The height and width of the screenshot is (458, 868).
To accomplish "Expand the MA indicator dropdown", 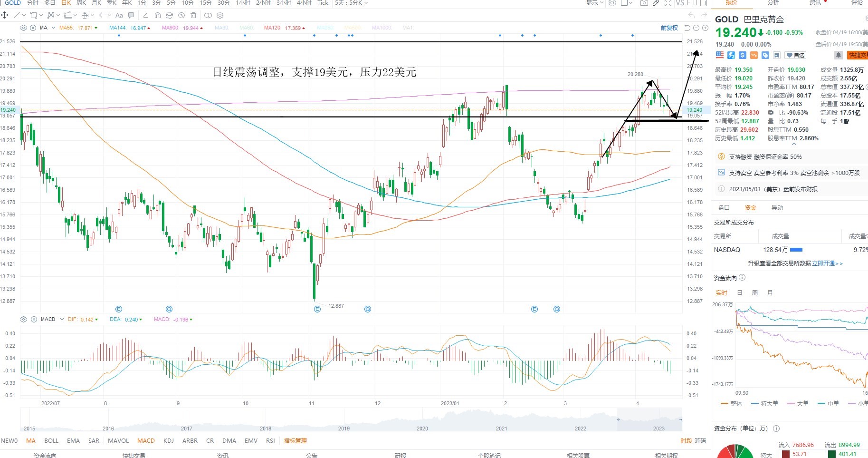I will pyautogui.click(x=53, y=28).
